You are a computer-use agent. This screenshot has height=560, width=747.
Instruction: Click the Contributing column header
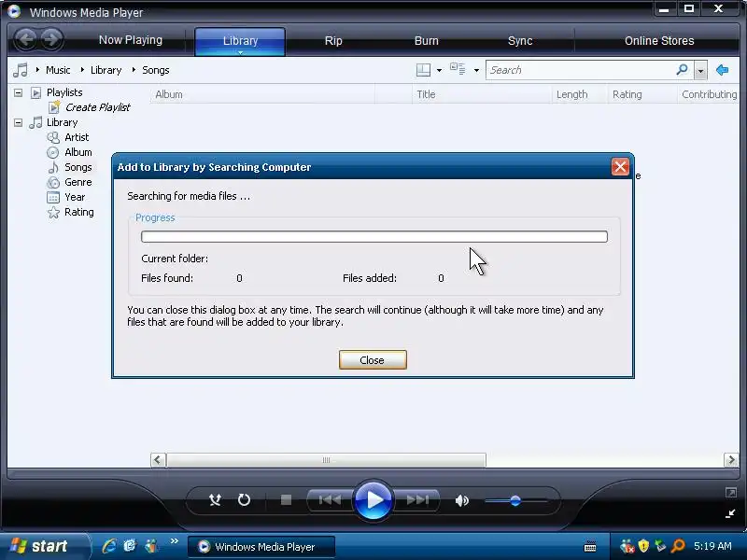[x=709, y=94]
